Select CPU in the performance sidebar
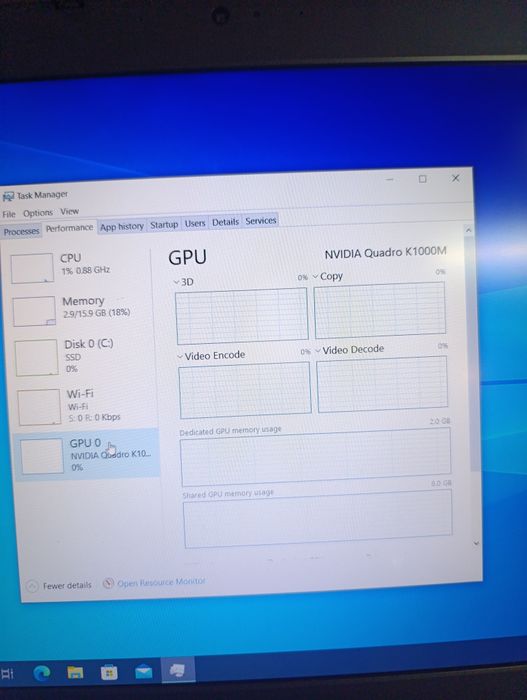This screenshot has height=700, width=527. [80, 267]
